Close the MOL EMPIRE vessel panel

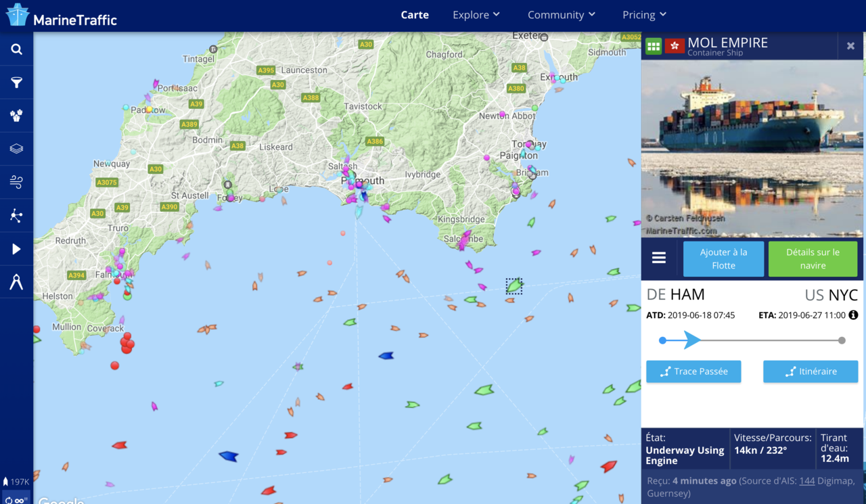(850, 46)
